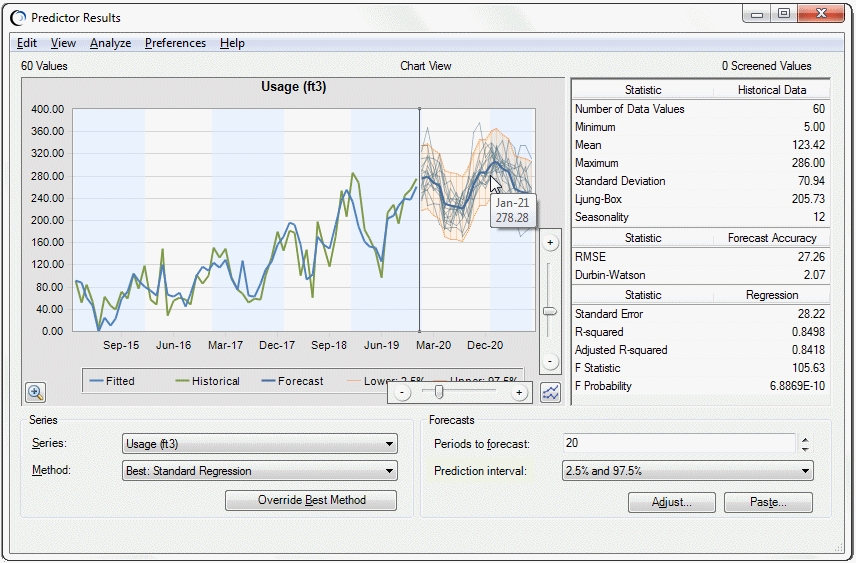
Task: Click the Seasonality row
Action: click(700, 217)
